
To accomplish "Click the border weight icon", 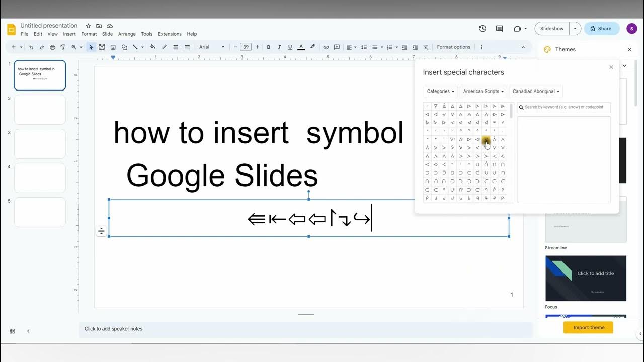I will pos(176,47).
